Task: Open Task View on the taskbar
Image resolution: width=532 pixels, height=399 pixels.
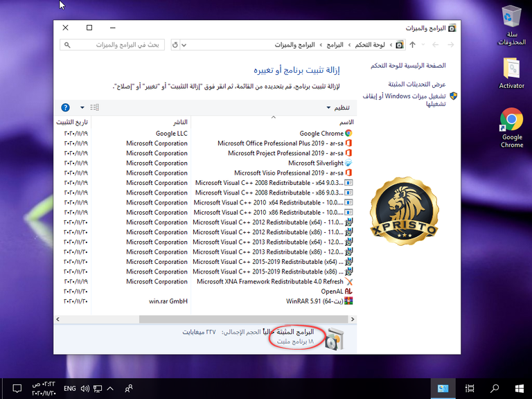Action: point(470,389)
